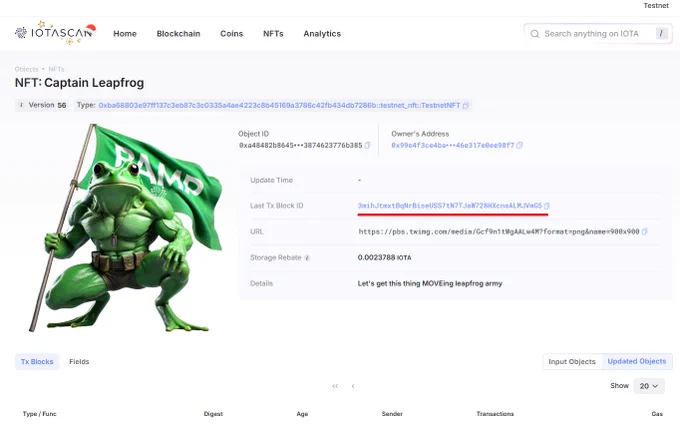The width and height of the screenshot is (680, 427).
Task: Switch to the Tx Blocks tab
Action: (37, 362)
